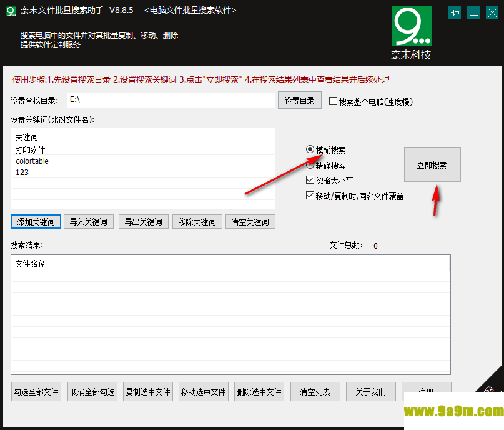
Task: Click the 取消全部勾选 button
Action: 92,392
